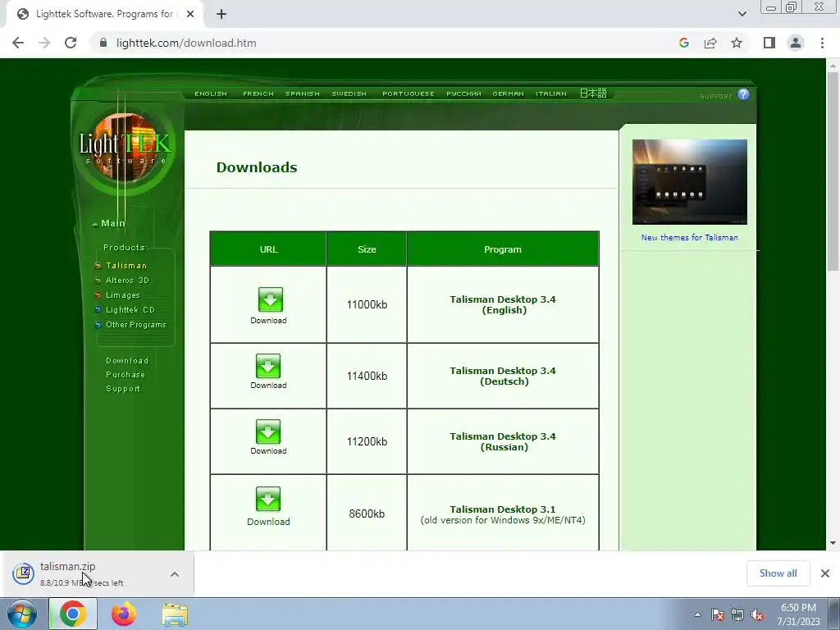The image size is (840, 630).
Task: Select SPANISH language in top menu
Action: (x=302, y=94)
